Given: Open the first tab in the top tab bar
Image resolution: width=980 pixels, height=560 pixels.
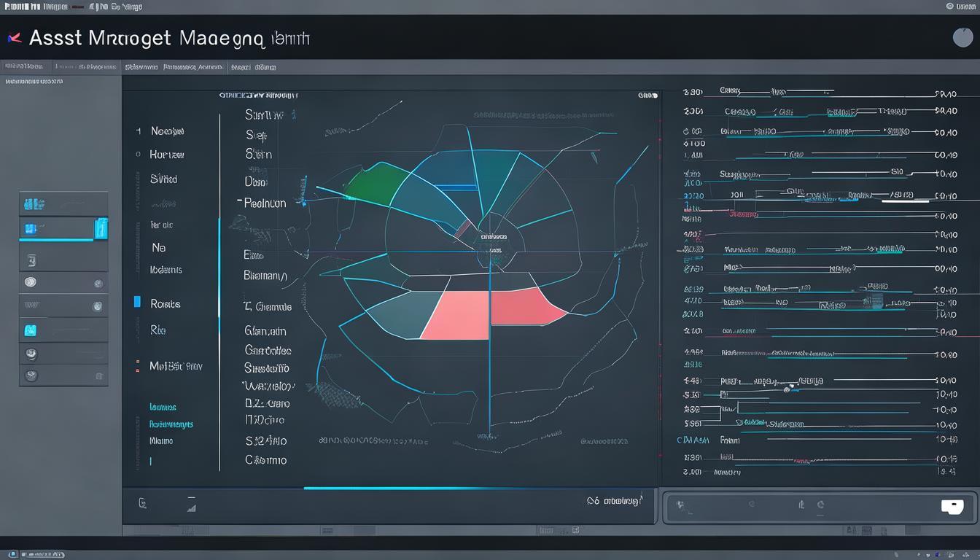Looking at the screenshot, I should coord(23,67).
